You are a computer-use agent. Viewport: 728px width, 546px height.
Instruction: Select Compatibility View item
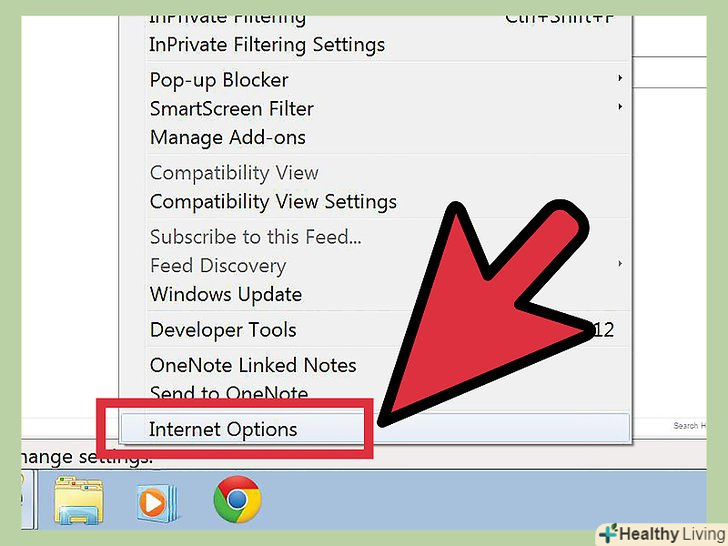[234, 173]
